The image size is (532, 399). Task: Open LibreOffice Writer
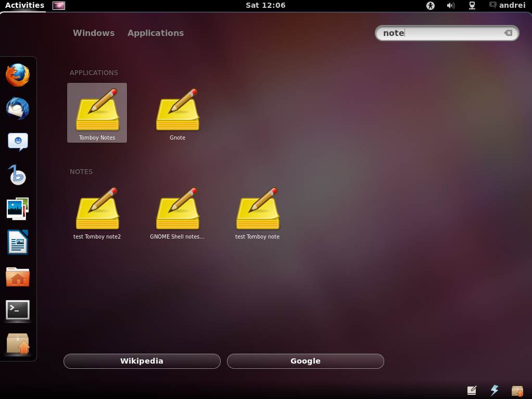(x=18, y=242)
